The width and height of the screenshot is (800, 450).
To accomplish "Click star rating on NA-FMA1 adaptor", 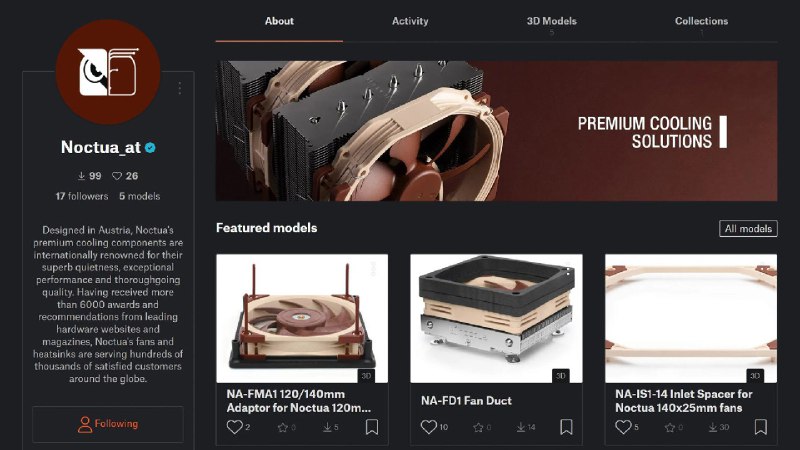I will [x=283, y=428].
